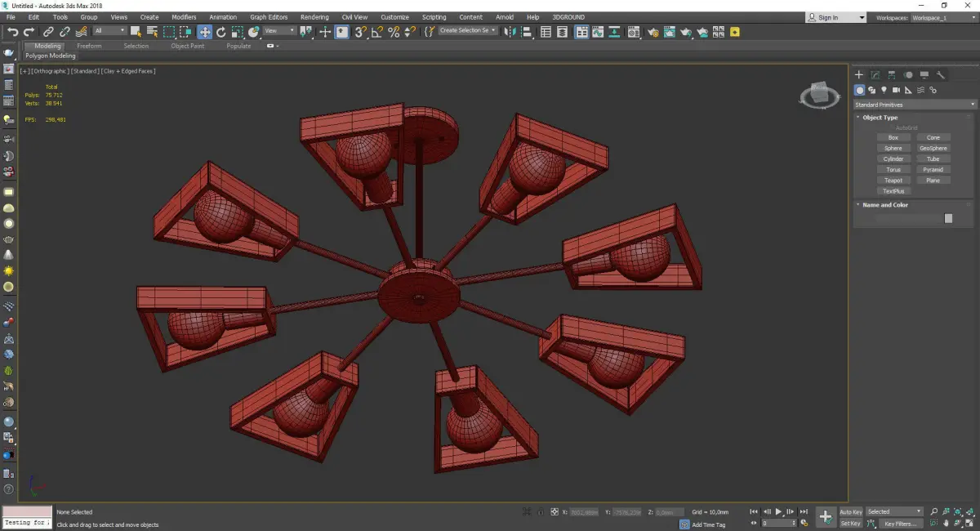The width and height of the screenshot is (980, 531).
Task: Open the Align tool
Action: click(x=527, y=32)
